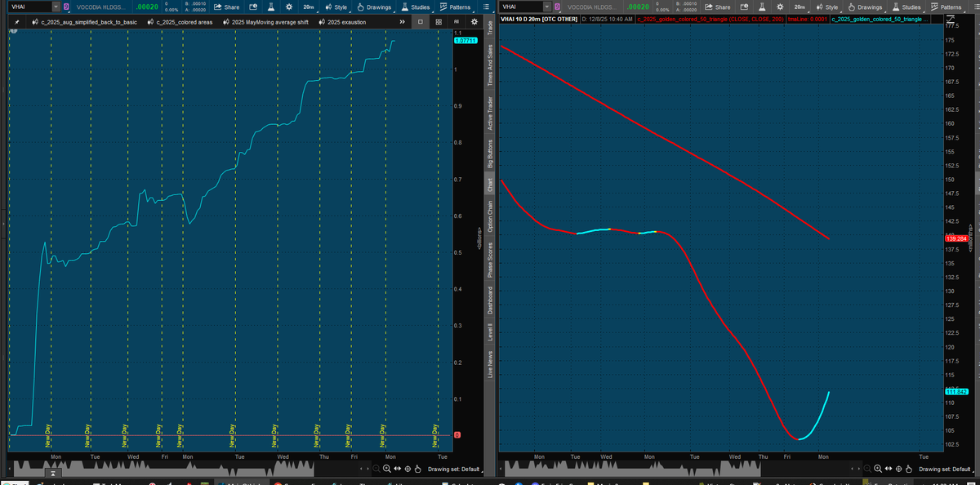Image resolution: width=980 pixels, height=485 pixels.
Task: Open the right chart's Studies menu
Action: [x=906, y=7]
